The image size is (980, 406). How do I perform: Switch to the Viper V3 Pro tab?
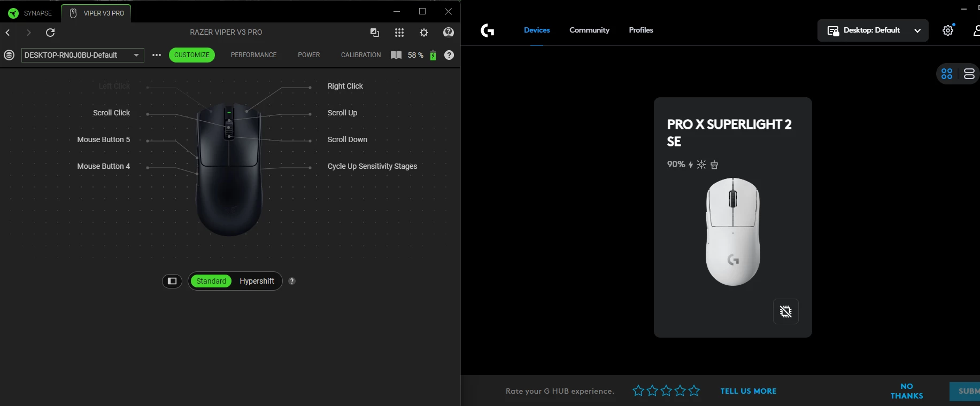click(x=97, y=13)
